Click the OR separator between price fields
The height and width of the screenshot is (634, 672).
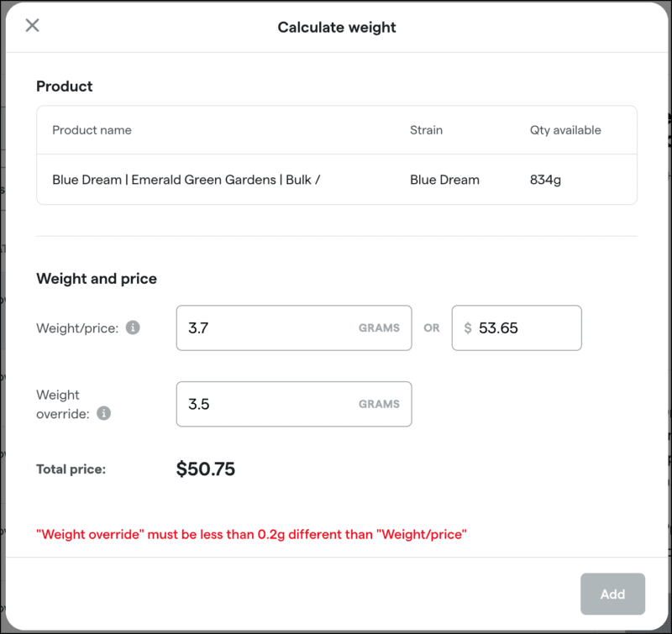coord(432,328)
